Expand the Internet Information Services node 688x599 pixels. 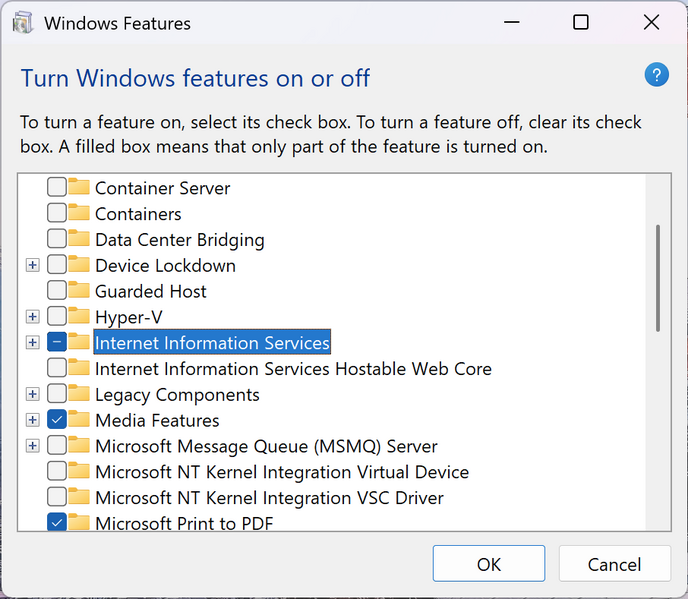(x=32, y=342)
